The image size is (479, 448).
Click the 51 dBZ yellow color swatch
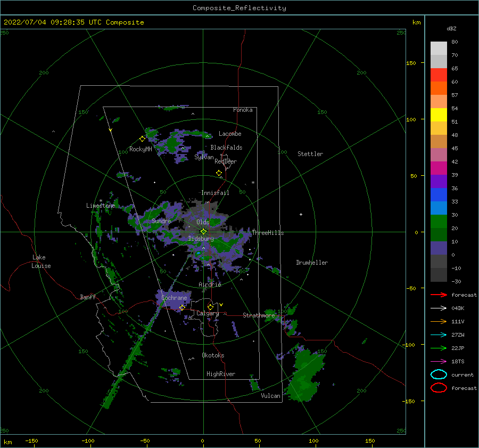point(439,115)
